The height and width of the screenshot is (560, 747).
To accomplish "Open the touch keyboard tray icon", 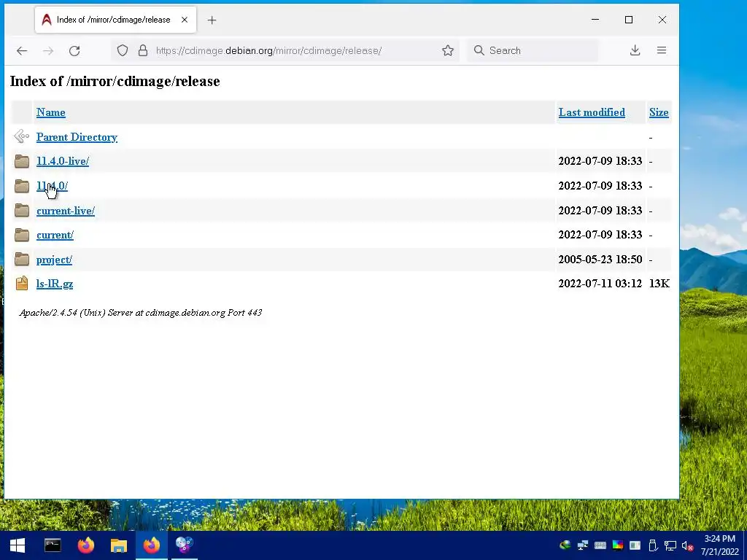I will (600, 545).
